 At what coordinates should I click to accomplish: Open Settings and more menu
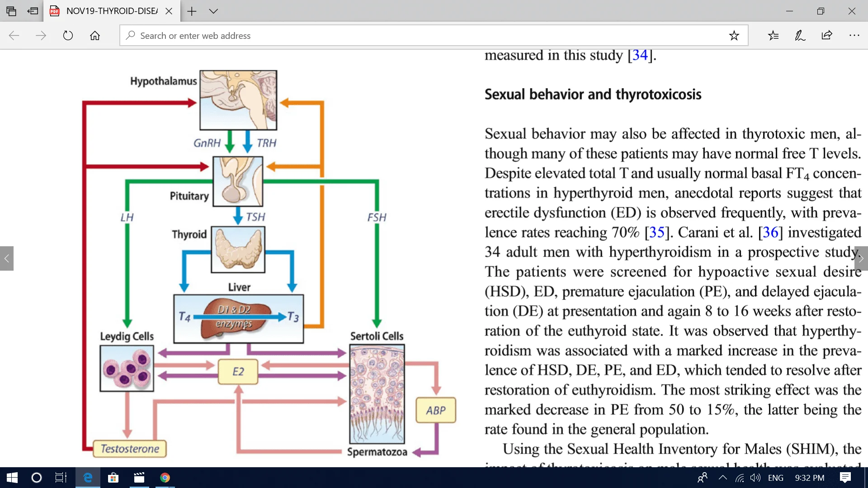(854, 35)
